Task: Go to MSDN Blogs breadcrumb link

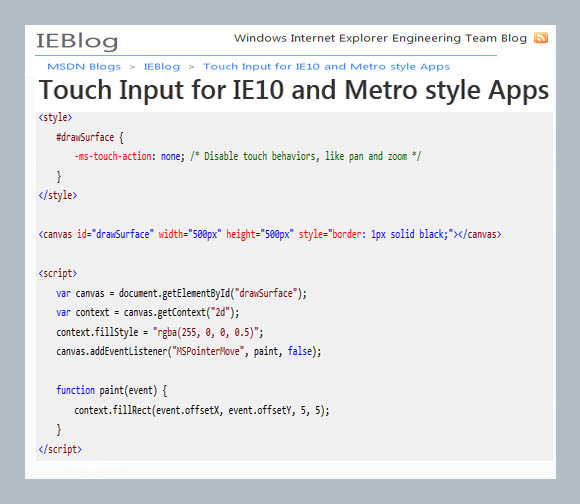Action: pos(84,67)
